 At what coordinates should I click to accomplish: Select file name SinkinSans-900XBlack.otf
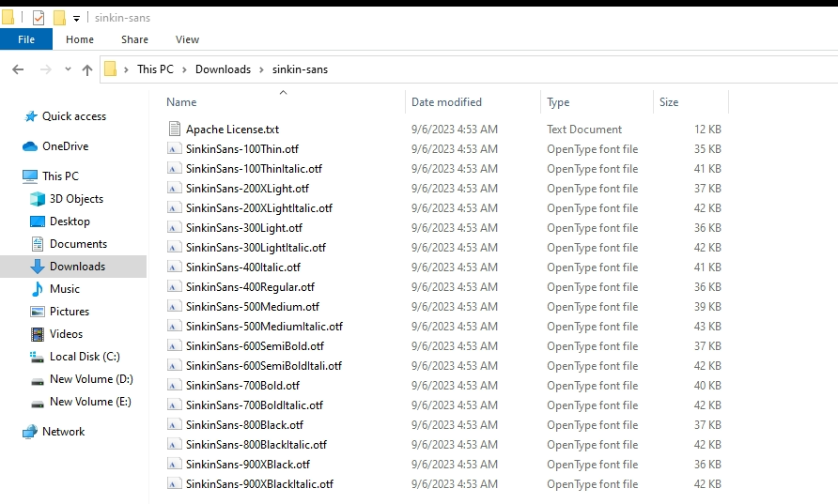pos(247,465)
